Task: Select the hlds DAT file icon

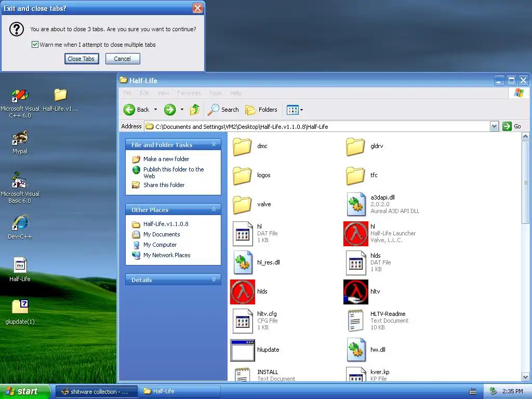Action: click(x=356, y=262)
